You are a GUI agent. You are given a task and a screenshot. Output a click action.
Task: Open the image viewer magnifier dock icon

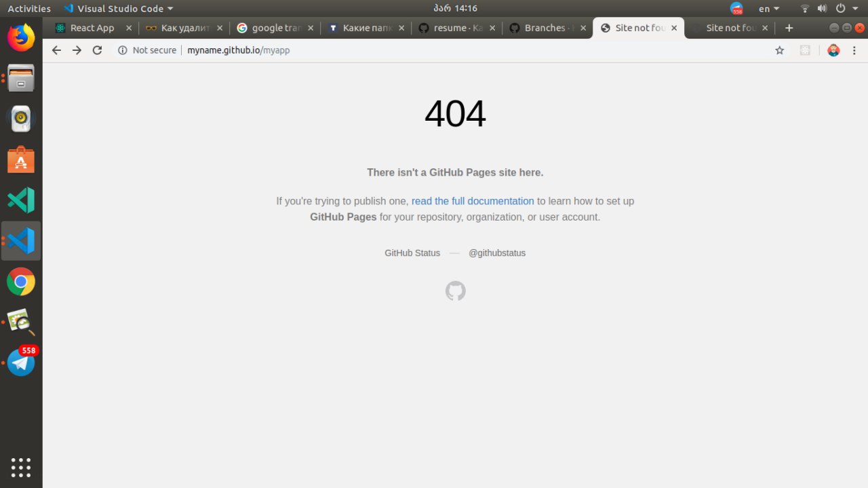click(21, 322)
